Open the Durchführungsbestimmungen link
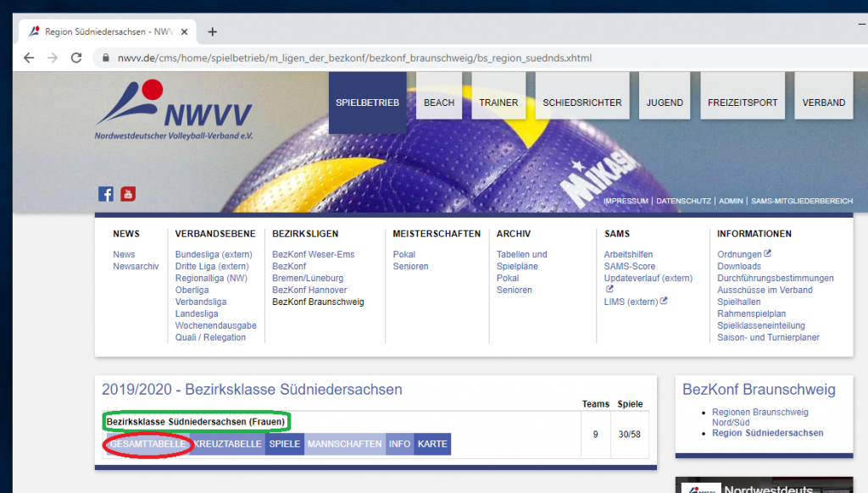The width and height of the screenshot is (868, 493). [x=776, y=279]
